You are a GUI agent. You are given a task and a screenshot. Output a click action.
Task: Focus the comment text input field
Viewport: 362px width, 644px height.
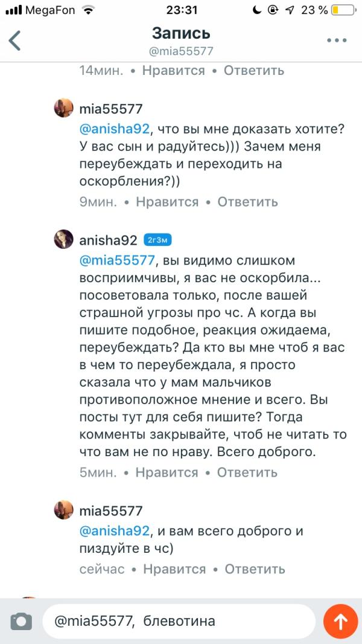(x=178, y=621)
